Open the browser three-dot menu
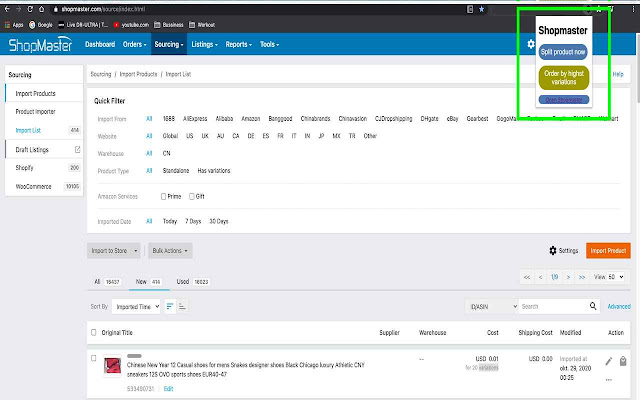The height and width of the screenshot is (400, 640). click(634, 9)
